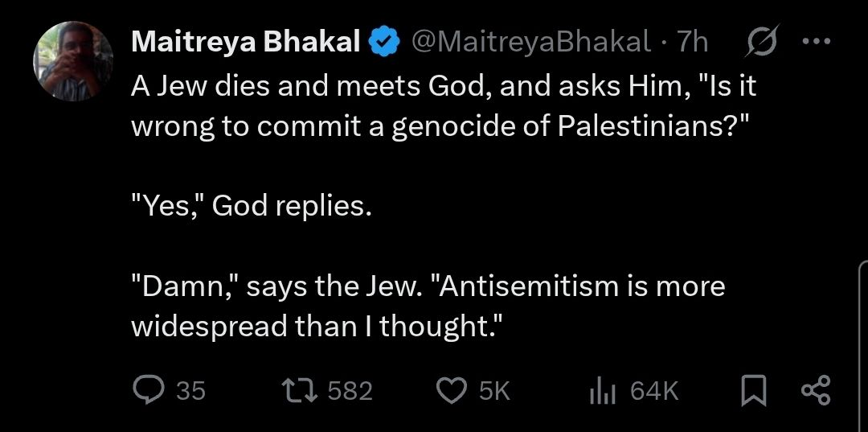Viewport: 868px width, 432px height.
Task: Click the 5K likes count
Action: point(494,392)
